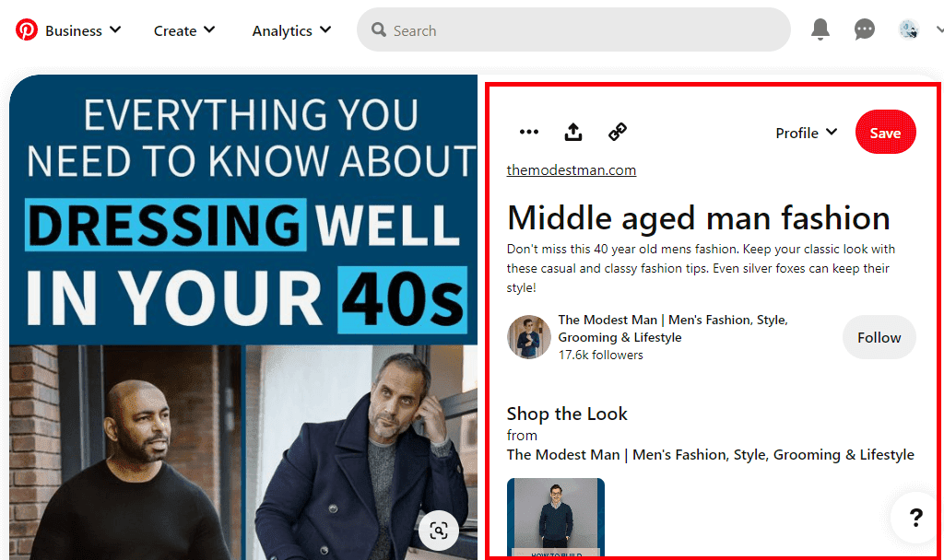Open the three-dot more options menu
This screenshot has height=560, width=944.
[x=528, y=133]
